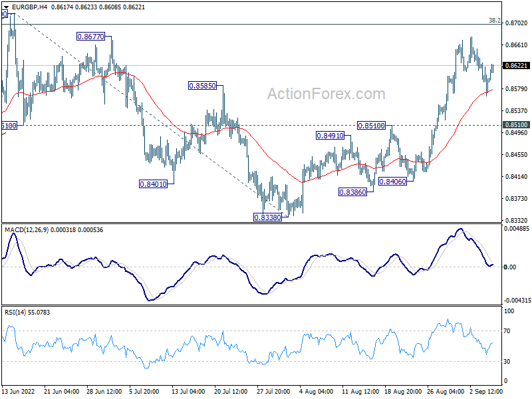Screen dimensions: 532x399
Task: Click the MACD 0.004885 upper scale value
Action: click(x=517, y=229)
